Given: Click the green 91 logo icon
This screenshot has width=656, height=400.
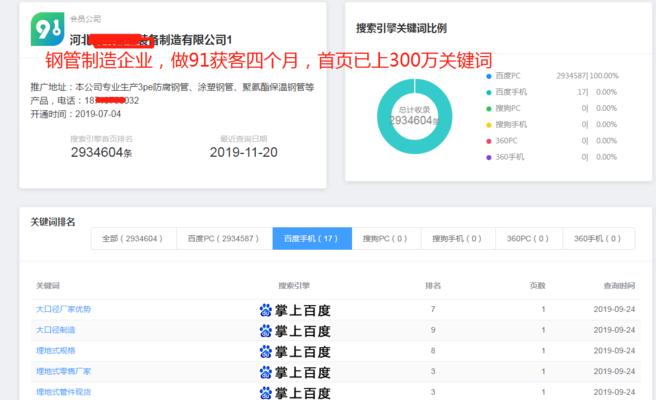Looking at the screenshot, I should (47, 29).
